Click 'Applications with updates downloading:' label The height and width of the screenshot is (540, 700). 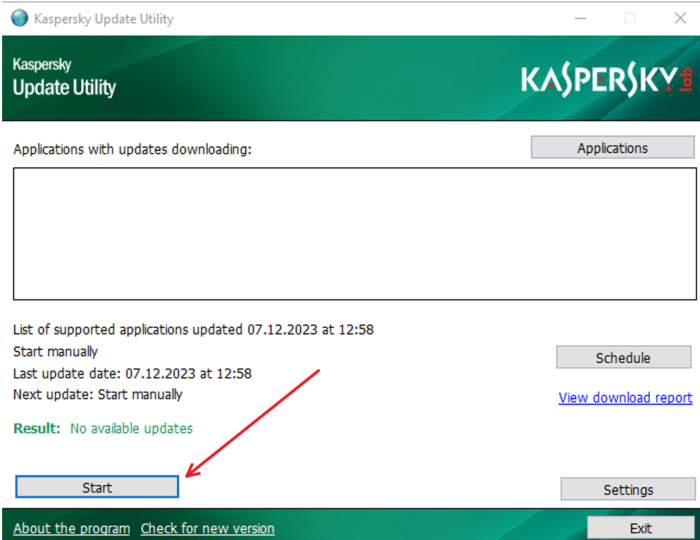[132, 149]
